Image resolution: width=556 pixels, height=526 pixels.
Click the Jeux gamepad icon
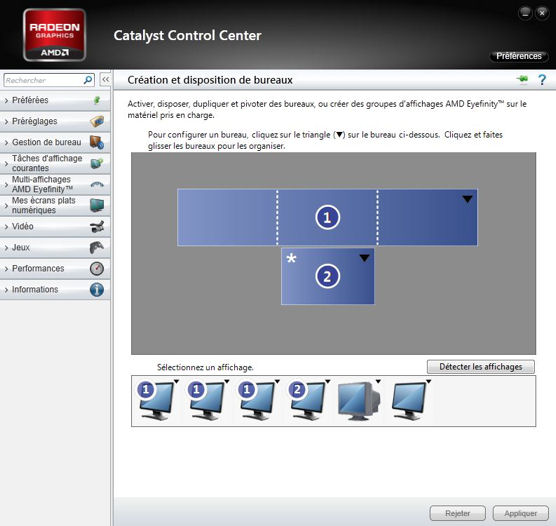97,247
